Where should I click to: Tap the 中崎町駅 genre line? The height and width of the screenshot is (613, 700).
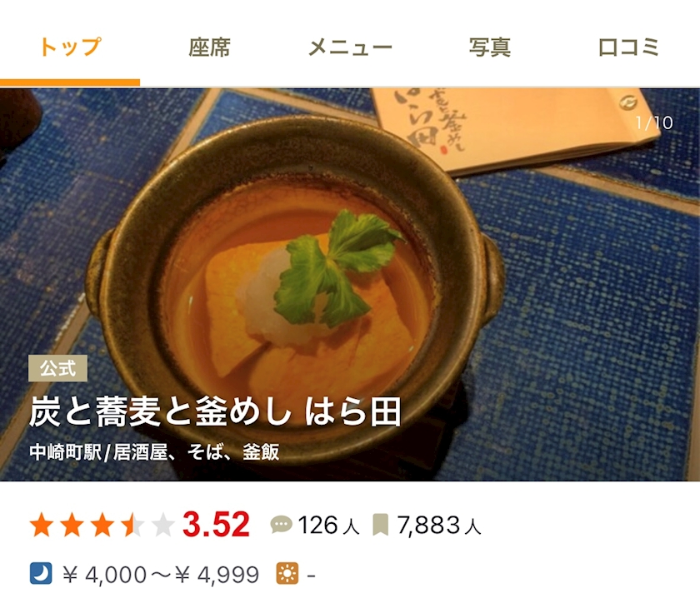pyautogui.click(x=154, y=452)
